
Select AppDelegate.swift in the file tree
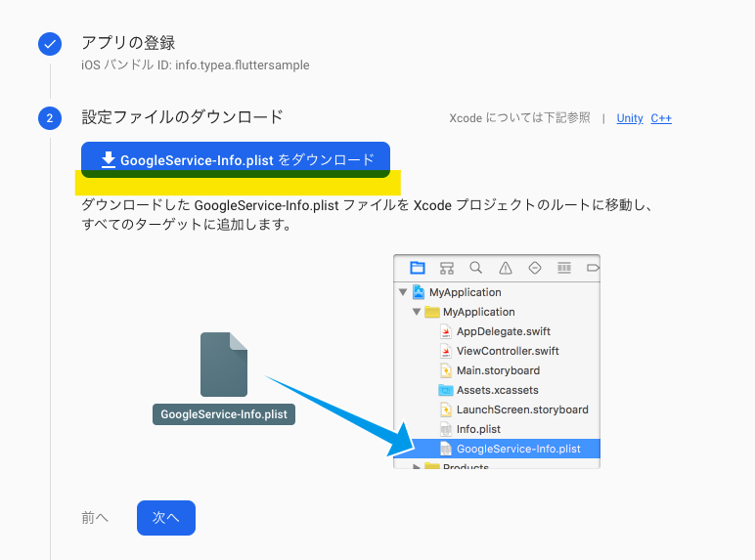click(504, 331)
